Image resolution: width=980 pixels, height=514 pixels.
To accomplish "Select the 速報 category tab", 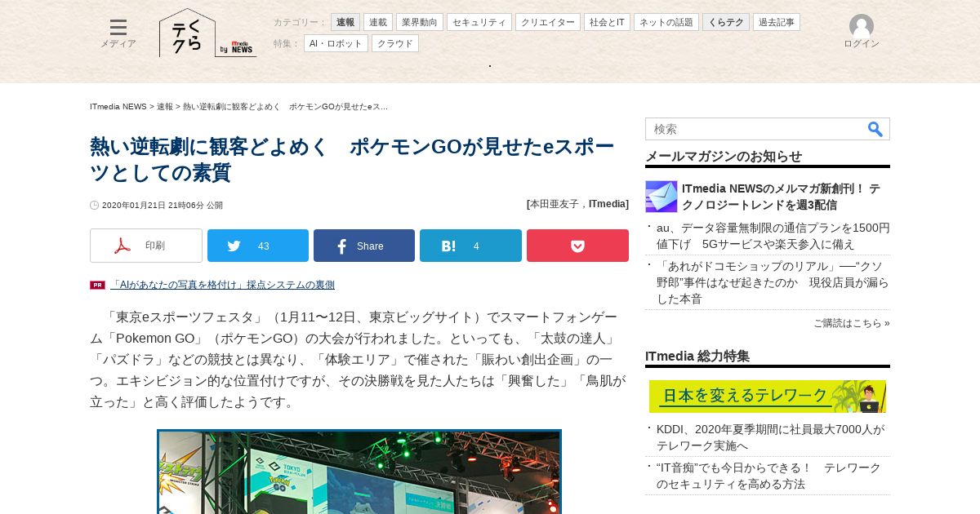I will click(345, 22).
